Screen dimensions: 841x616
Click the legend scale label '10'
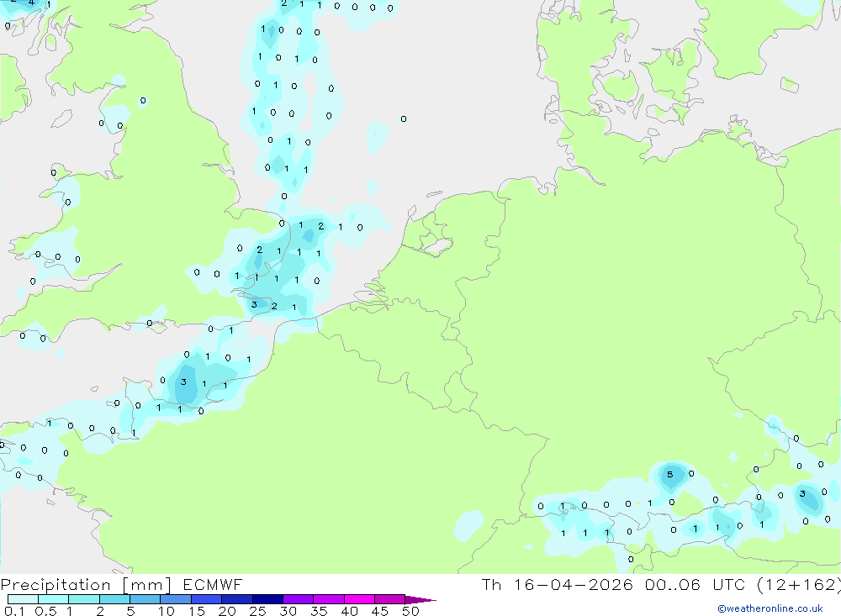[x=166, y=611]
